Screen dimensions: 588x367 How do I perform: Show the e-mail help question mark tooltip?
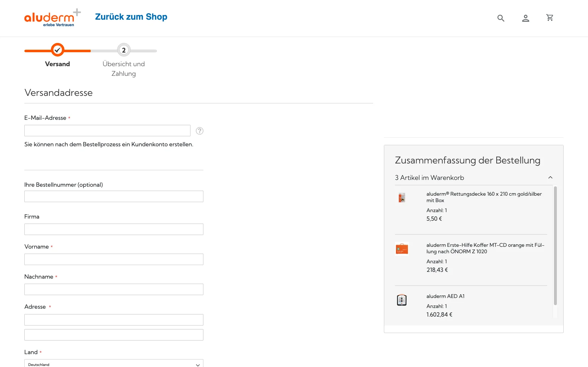pos(199,131)
